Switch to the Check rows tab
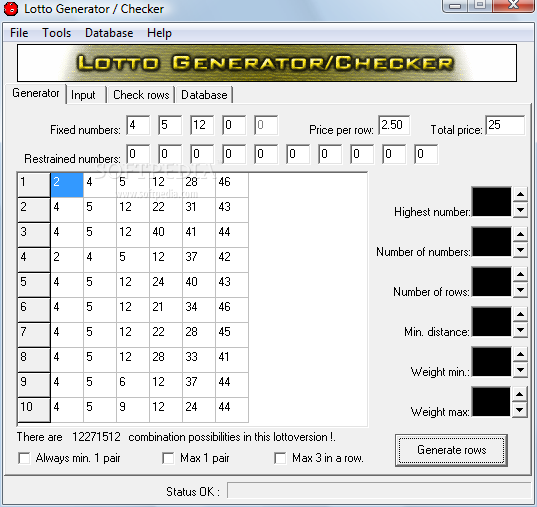 (141, 95)
